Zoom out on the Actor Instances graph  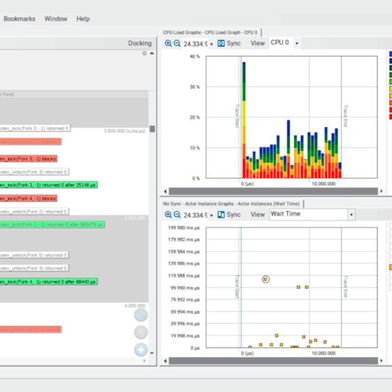pos(177,215)
